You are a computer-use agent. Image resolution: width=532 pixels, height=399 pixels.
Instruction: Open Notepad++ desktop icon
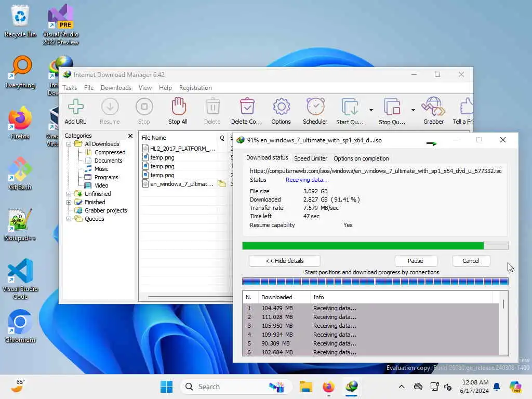[20, 224]
